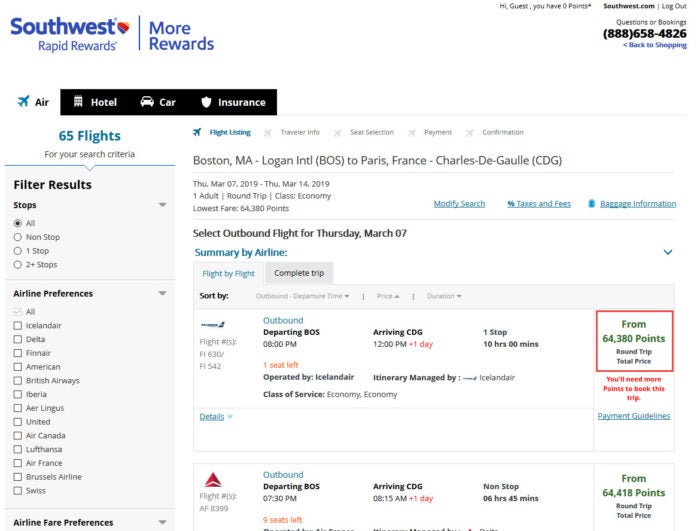Select the 1 Stop radio button

18,251
